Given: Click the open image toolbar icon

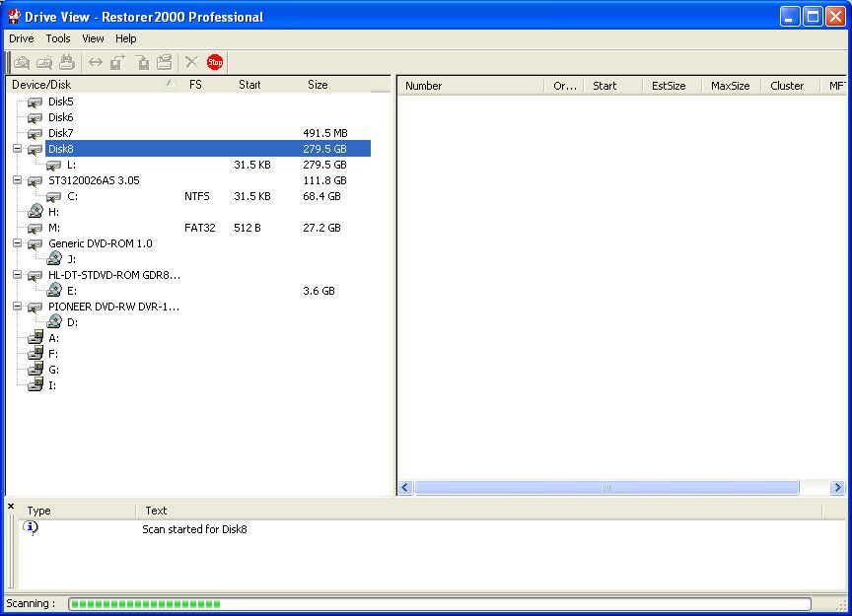Looking at the screenshot, I should pos(142,62).
